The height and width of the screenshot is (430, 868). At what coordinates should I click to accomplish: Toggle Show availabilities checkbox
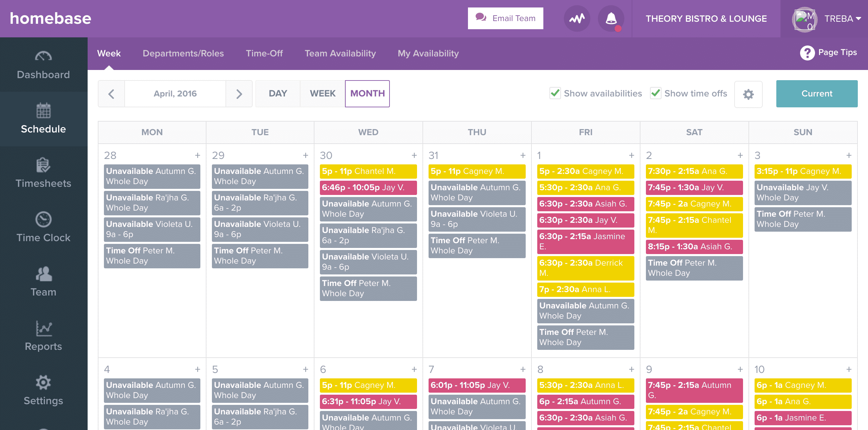[x=554, y=93]
